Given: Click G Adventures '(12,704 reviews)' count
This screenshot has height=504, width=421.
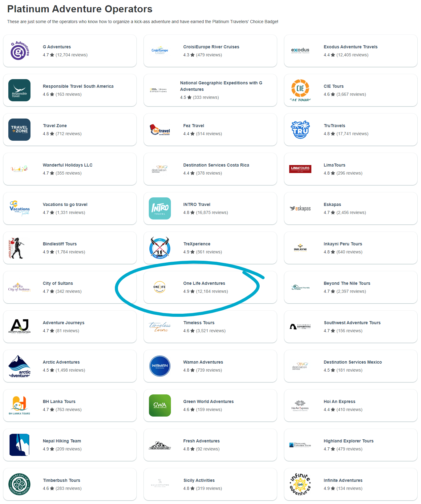Looking at the screenshot, I should tap(71, 55).
